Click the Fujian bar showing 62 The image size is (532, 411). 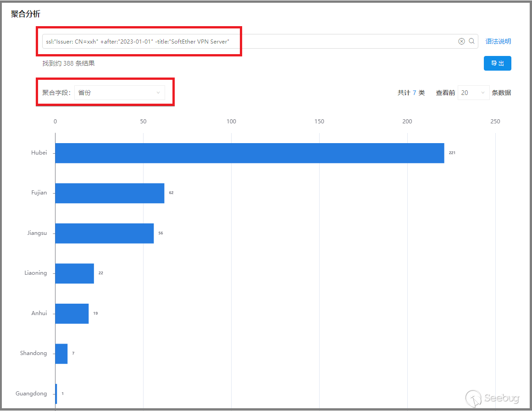(110, 193)
